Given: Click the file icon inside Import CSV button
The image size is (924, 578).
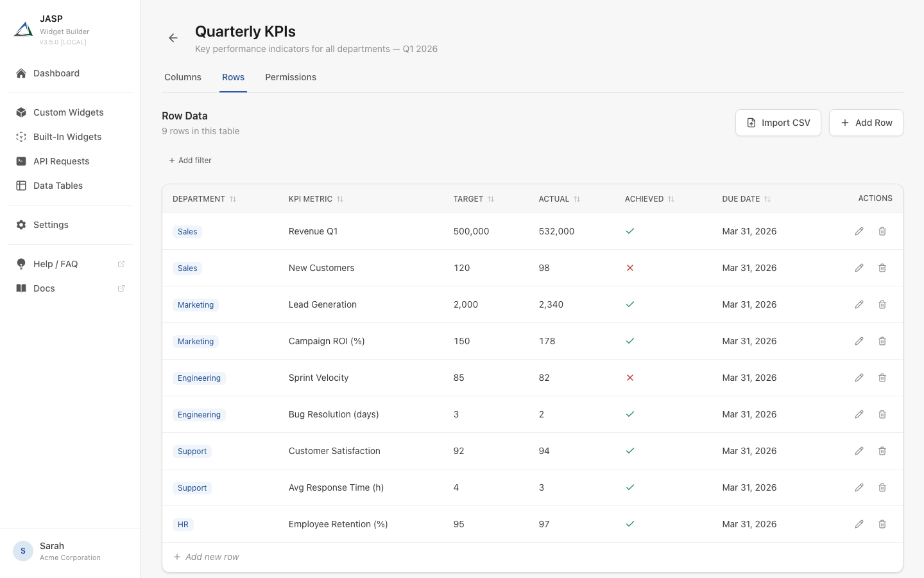Looking at the screenshot, I should coord(750,123).
